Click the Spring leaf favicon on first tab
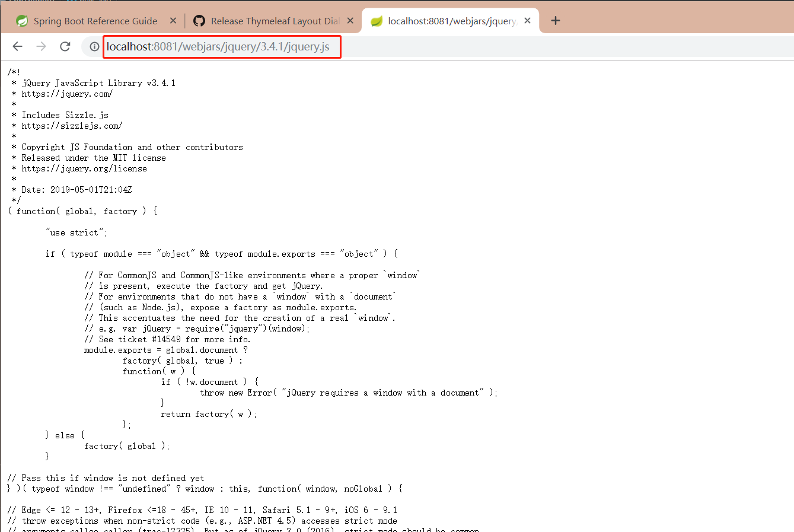This screenshot has width=794, height=532. point(22,21)
